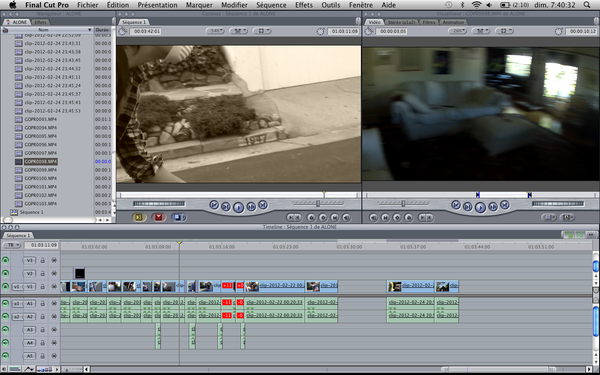
Task: Click the a2 source control button
Action: pos(17,317)
